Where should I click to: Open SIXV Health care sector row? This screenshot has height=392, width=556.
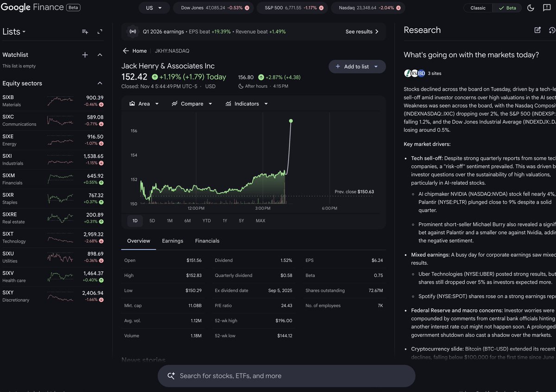click(x=53, y=277)
